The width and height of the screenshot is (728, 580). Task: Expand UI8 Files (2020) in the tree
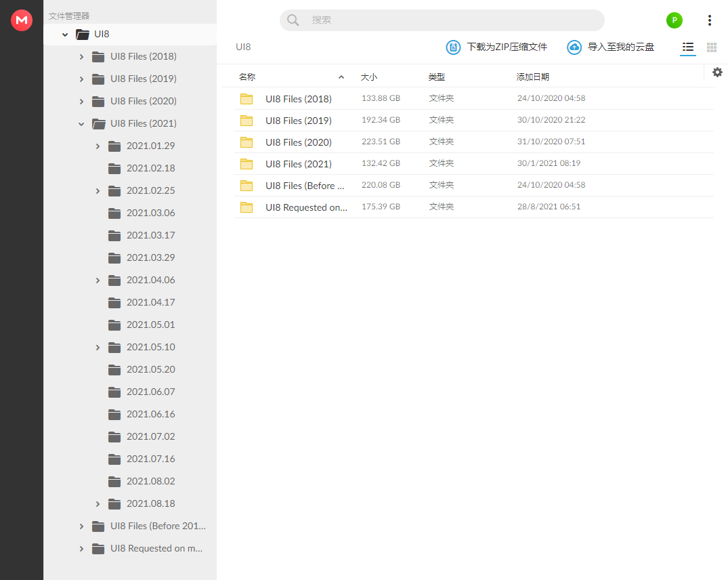coord(81,101)
